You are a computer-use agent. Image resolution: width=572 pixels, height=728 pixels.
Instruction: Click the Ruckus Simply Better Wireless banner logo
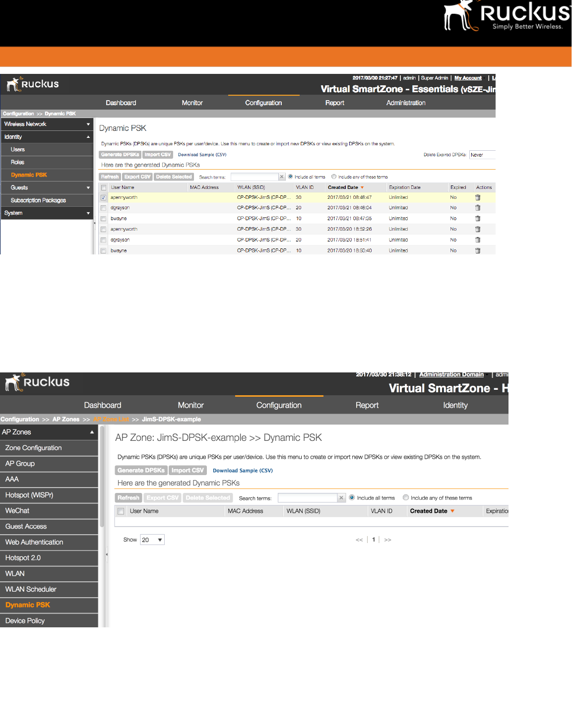click(x=507, y=16)
